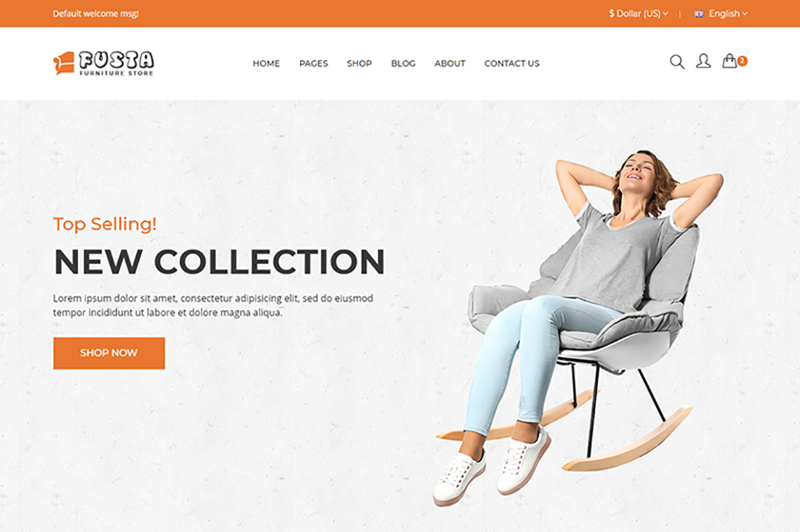
Task: Open the About menu item
Action: click(x=450, y=63)
